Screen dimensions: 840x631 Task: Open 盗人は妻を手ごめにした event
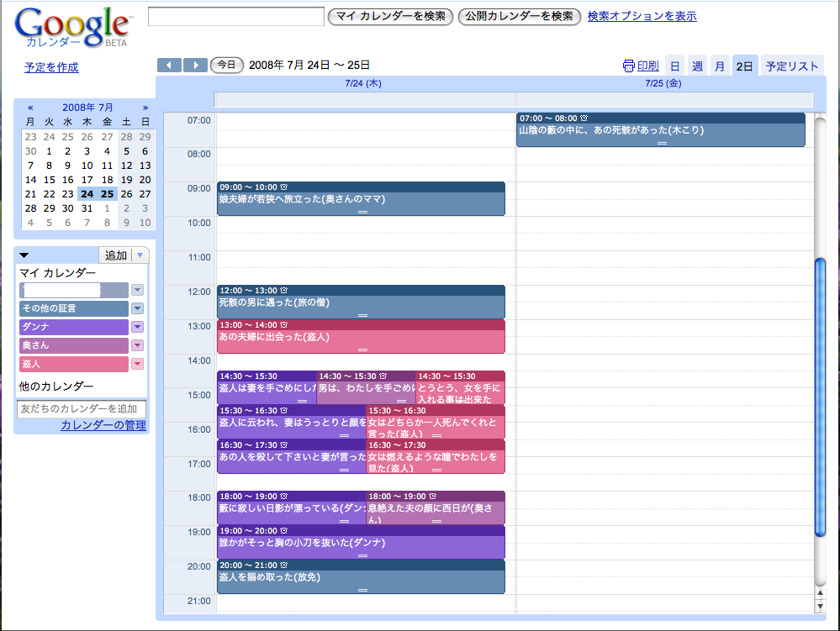[x=267, y=388]
